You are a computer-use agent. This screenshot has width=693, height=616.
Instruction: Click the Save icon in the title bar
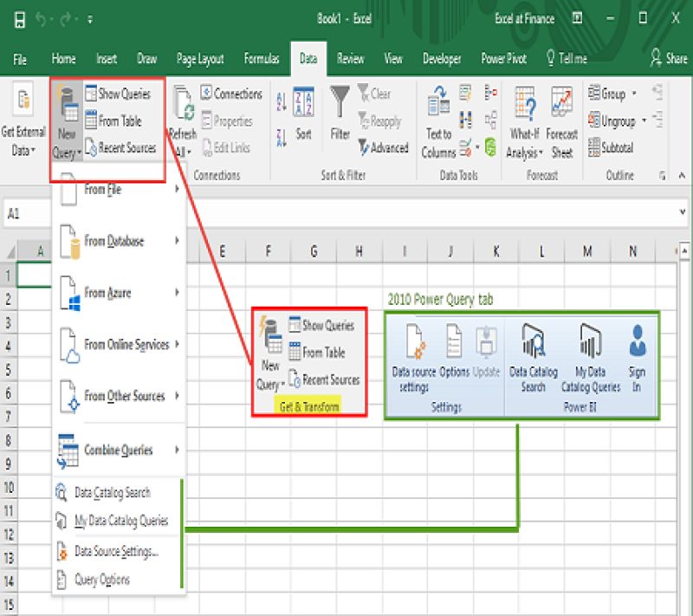20,19
